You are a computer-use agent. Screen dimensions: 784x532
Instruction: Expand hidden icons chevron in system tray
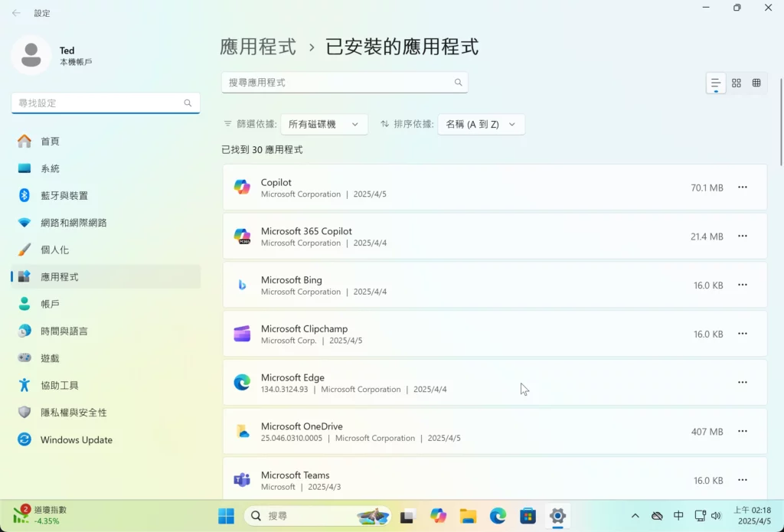pos(635,516)
